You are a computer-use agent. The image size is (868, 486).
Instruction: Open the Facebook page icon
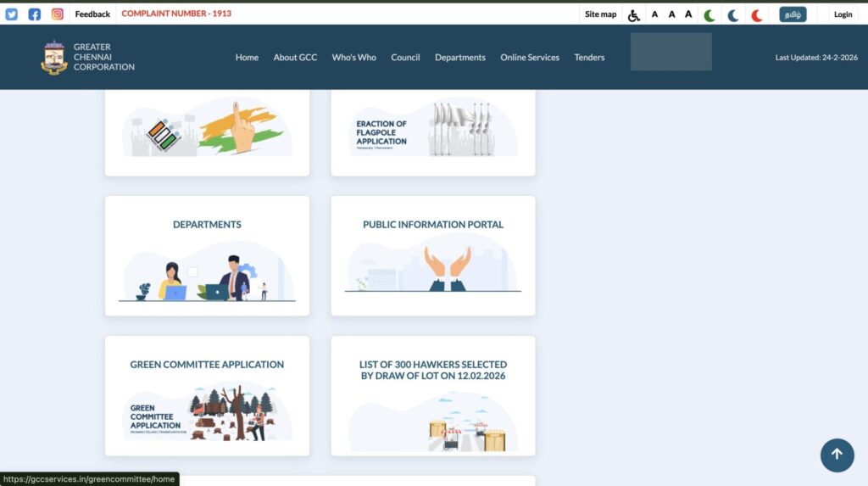coord(35,14)
